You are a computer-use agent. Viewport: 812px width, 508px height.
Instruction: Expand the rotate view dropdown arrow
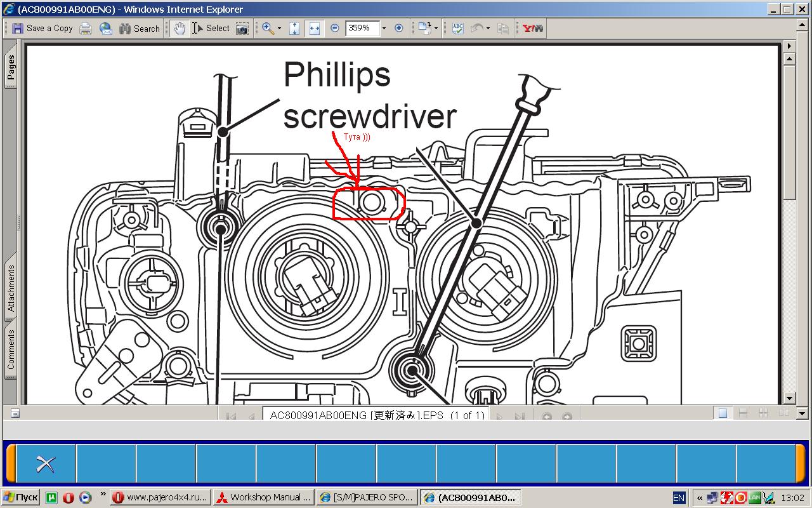(436, 28)
